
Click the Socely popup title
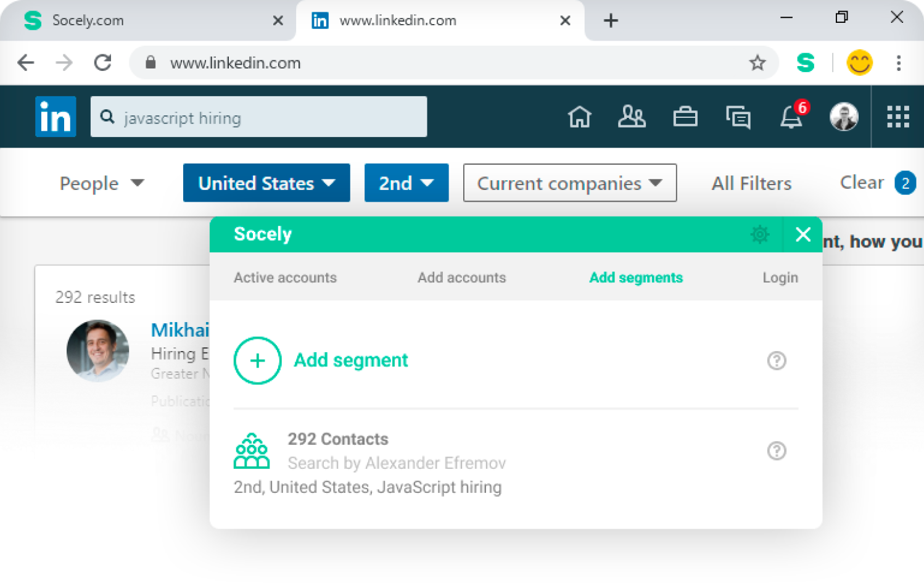point(263,234)
